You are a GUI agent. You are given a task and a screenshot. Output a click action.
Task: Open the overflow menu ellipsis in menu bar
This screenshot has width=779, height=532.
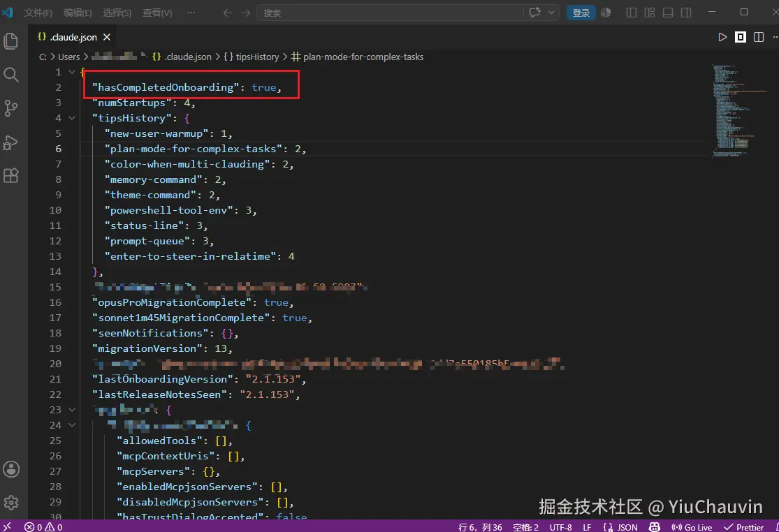[x=191, y=13]
